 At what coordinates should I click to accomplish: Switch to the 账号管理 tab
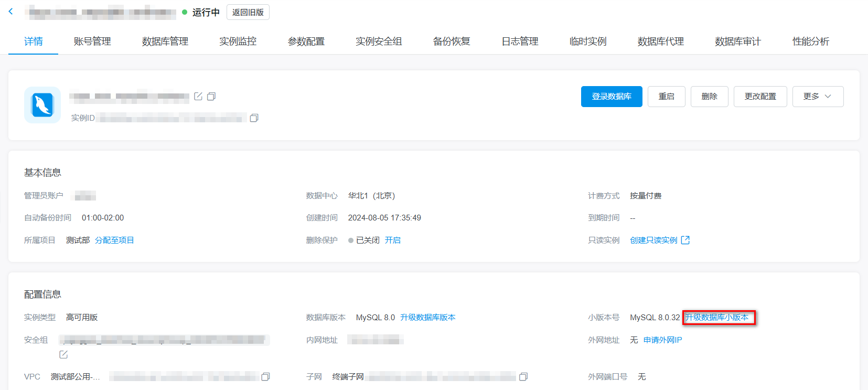tap(92, 41)
